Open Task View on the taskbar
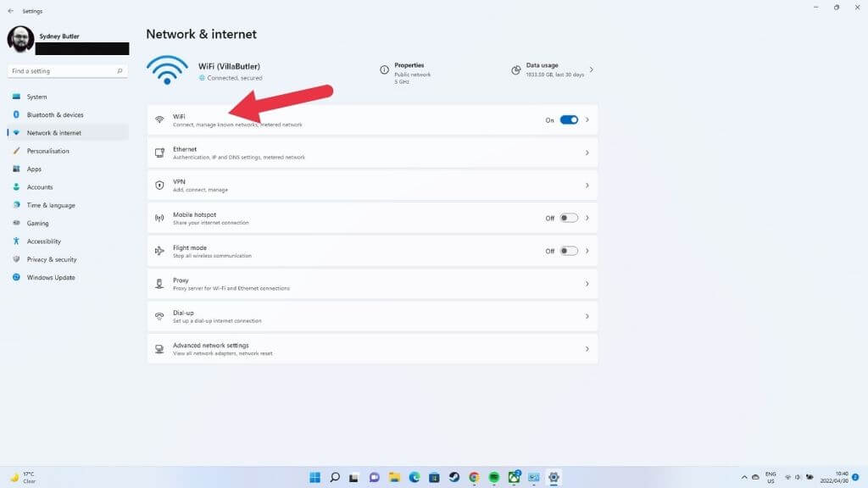The width and height of the screenshot is (868, 488). (x=353, y=477)
